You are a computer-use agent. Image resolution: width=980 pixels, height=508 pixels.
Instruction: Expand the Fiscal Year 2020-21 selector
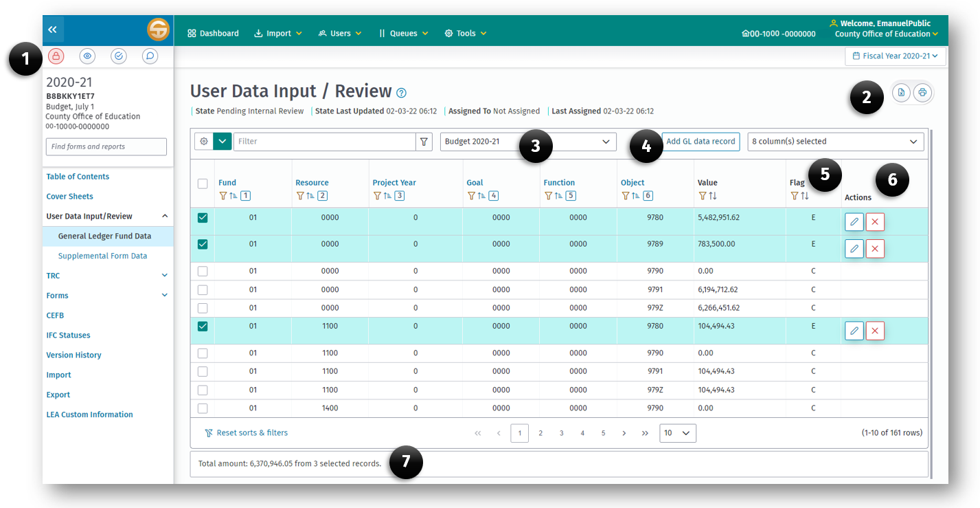click(895, 56)
